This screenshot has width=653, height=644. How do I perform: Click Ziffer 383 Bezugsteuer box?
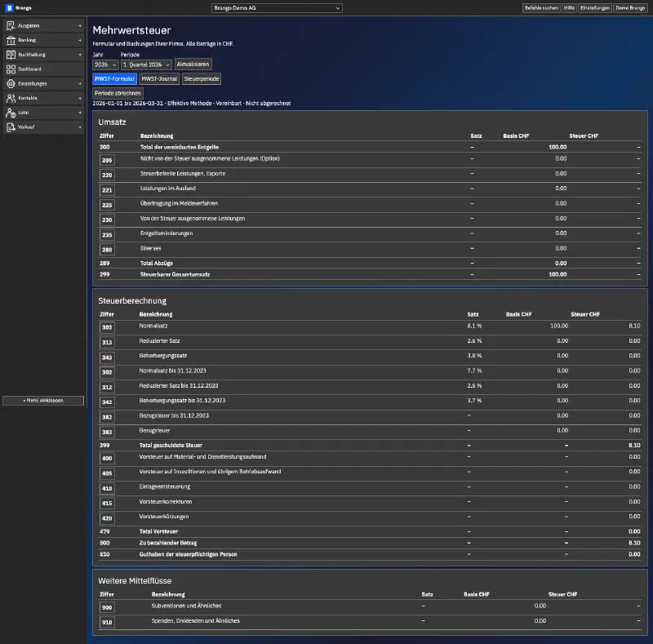tap(107, 432)
